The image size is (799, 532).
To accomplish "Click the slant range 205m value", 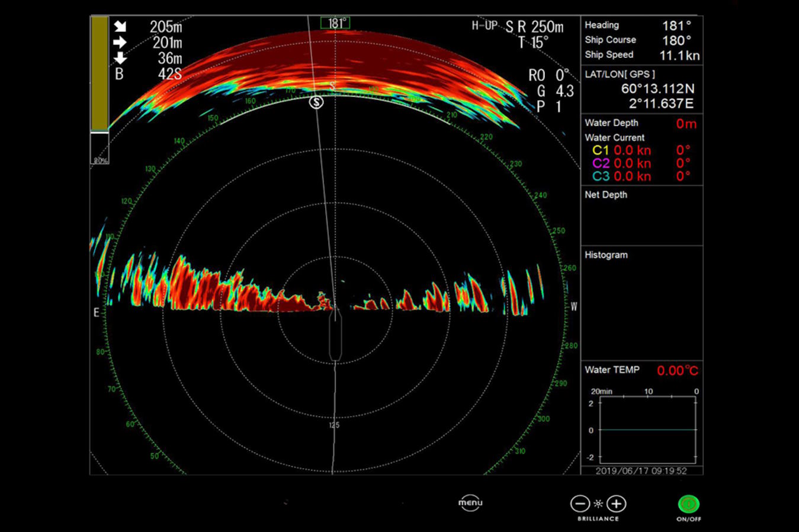I will 166,27.
